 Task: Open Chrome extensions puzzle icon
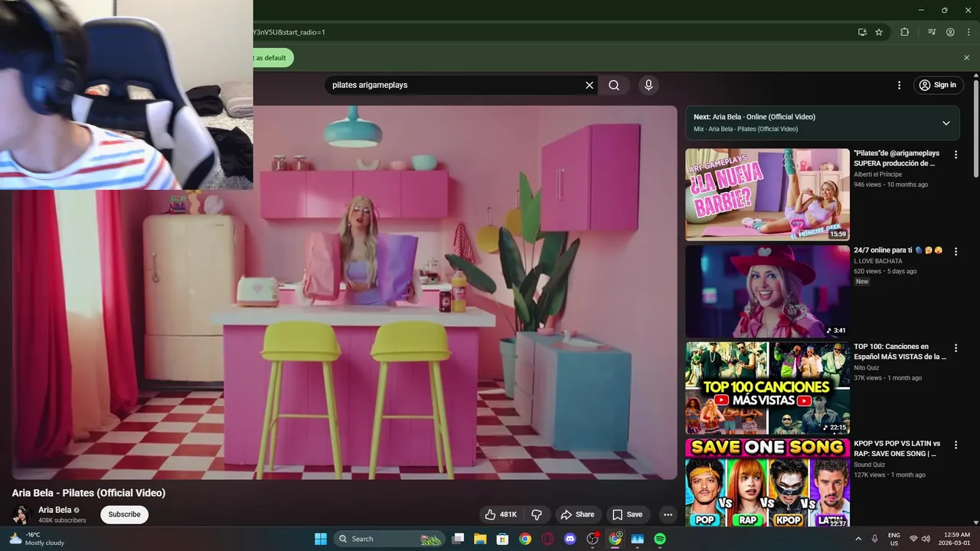pos(905,32)
